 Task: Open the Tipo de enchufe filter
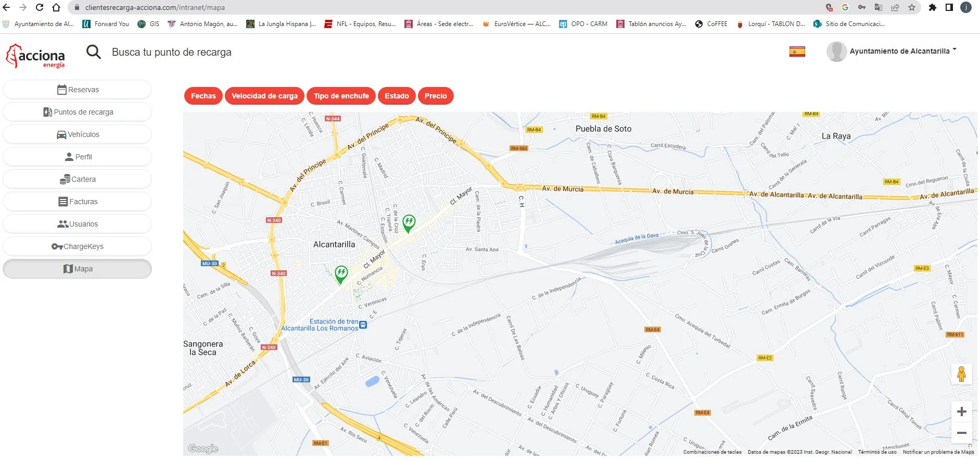[341, 96]
